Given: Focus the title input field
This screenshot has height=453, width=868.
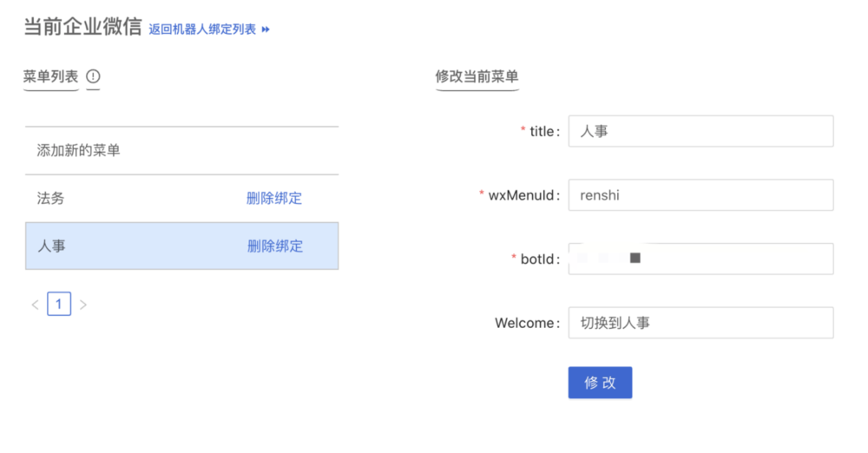Looking at the screenshot, I should 700,131.
